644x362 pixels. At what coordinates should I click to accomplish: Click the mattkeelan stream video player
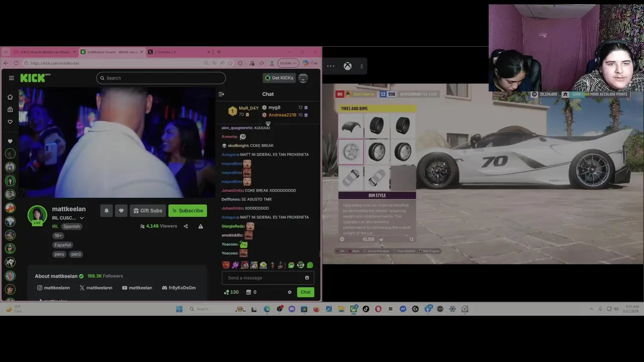pos(117,143)
